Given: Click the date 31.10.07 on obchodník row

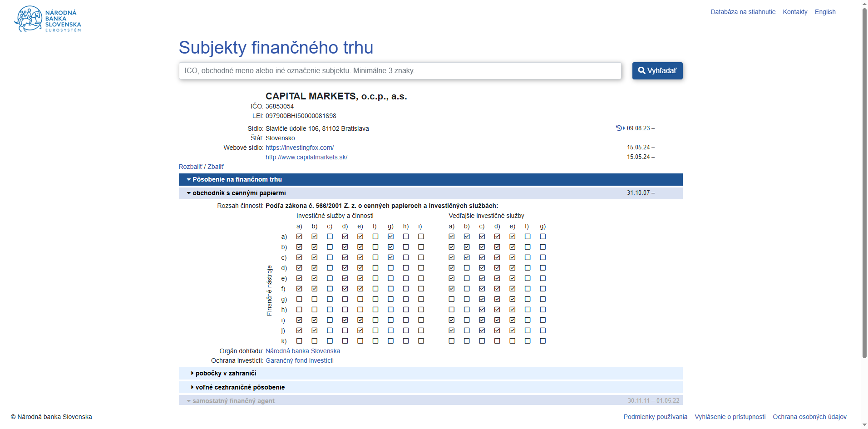Looking at the screenshot, I should coord(641,193).
